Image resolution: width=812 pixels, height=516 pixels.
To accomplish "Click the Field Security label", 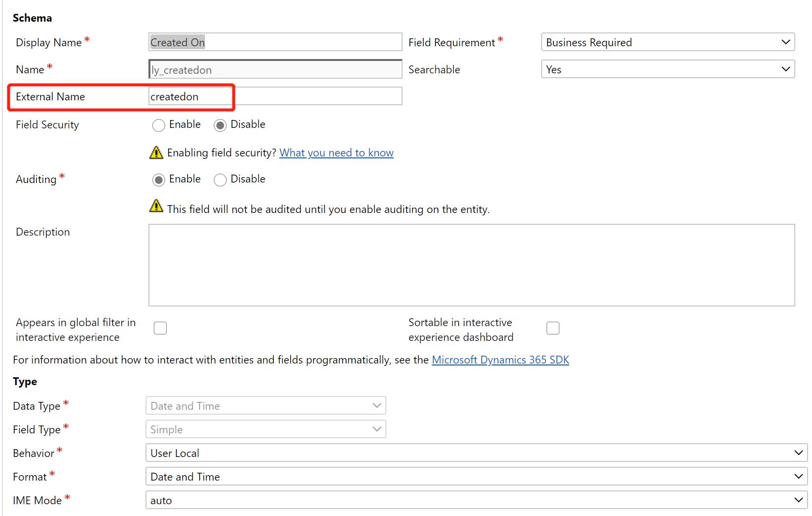I will [x=47, y=125].
